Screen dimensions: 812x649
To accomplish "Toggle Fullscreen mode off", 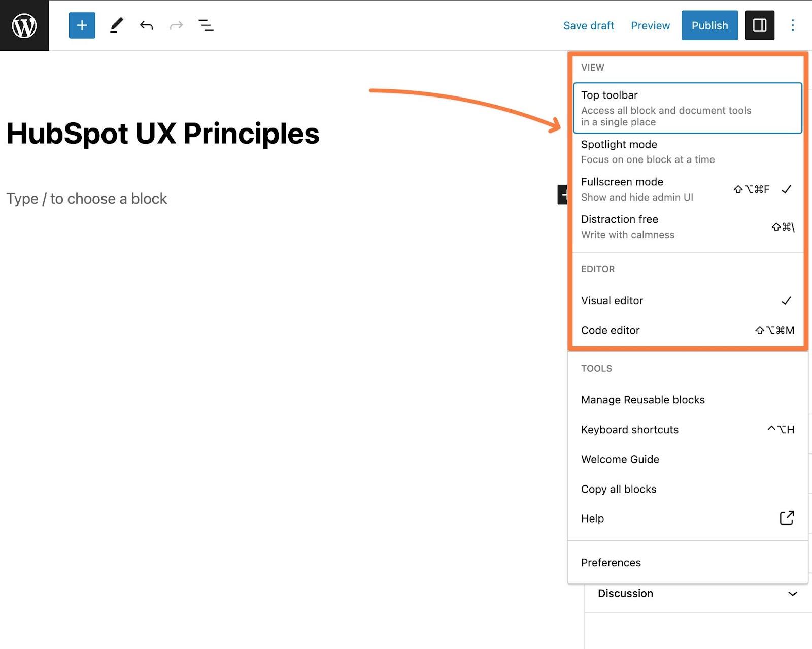I will coord(688,189).
